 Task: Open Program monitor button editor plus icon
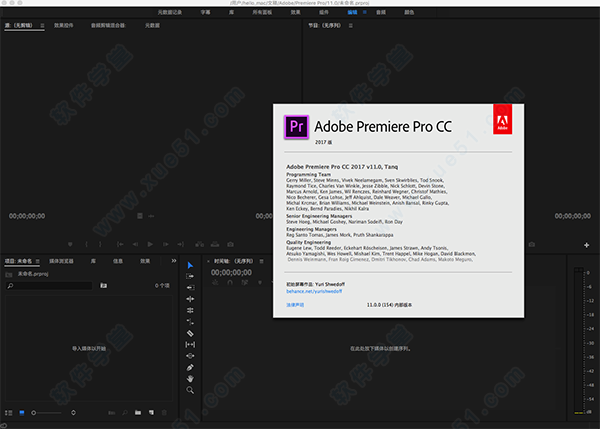[587, 245]
